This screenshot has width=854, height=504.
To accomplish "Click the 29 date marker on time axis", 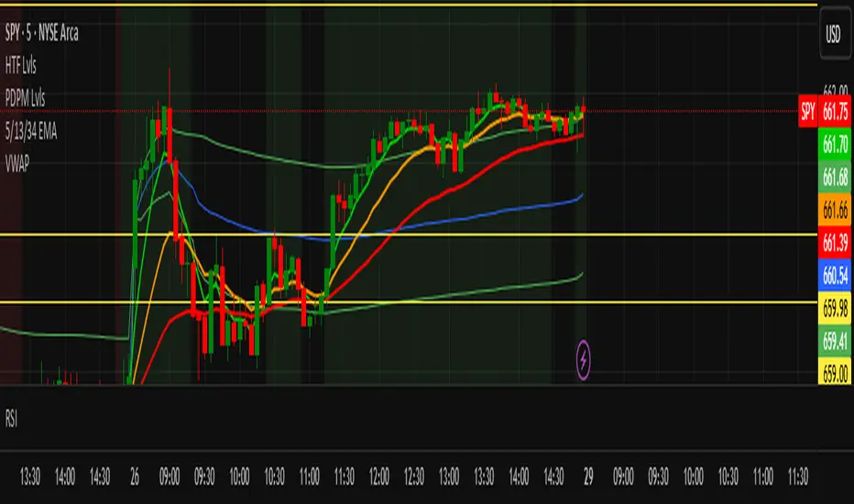I will [588, 477].
